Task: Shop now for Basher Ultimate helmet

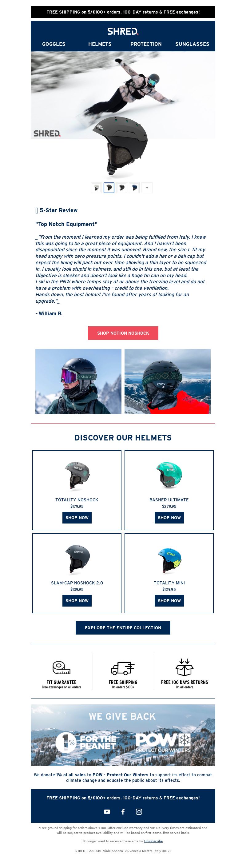Action: [x=169, y=518]
